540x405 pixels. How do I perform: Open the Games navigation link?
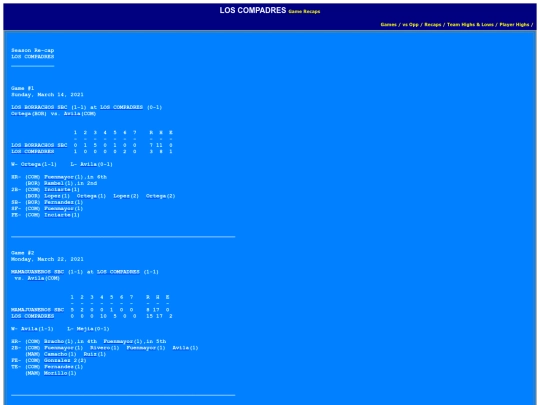[x=388, y=24]
